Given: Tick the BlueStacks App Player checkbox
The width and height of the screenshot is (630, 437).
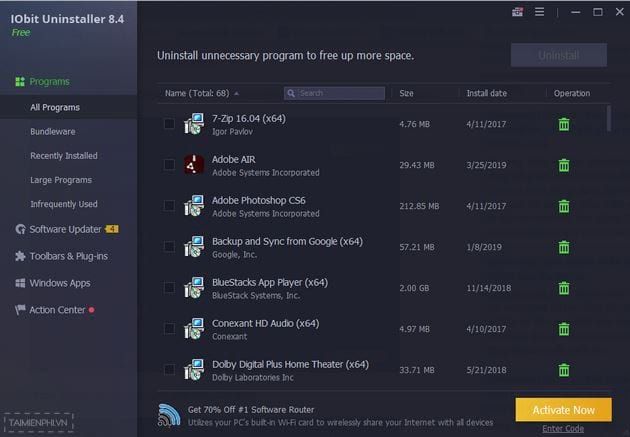Looking at the screenshot, I should pyautogui.click(x=169, y=287).
